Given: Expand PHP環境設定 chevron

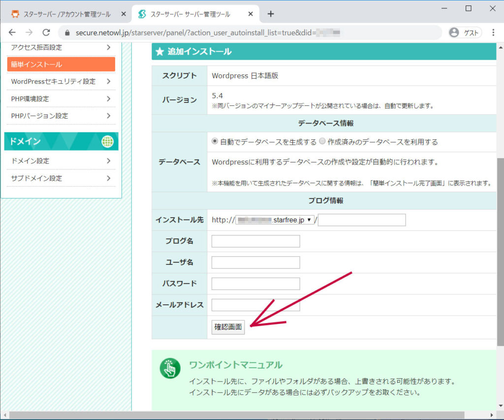Looking at the screenshot, I should [109, 99].
